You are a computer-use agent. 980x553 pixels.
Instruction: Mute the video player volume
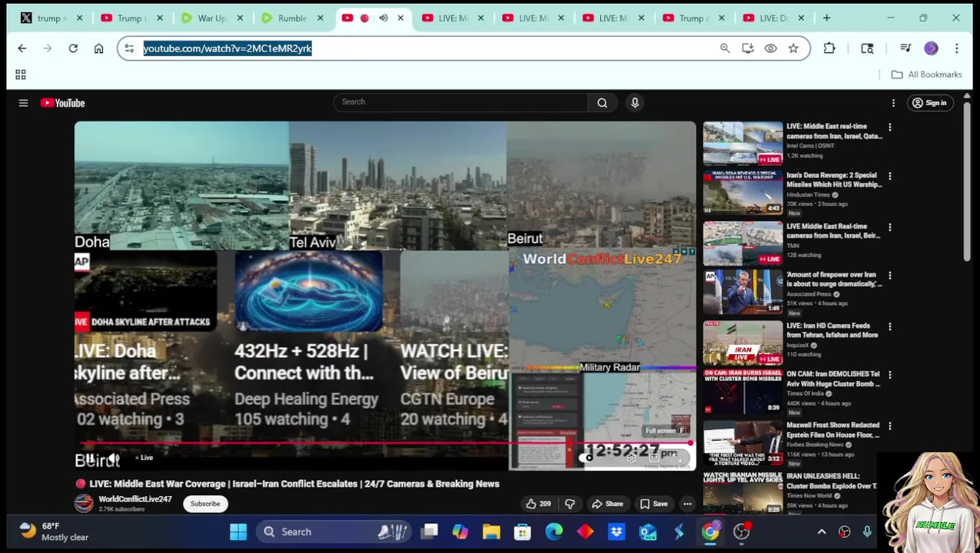[114, 459]
